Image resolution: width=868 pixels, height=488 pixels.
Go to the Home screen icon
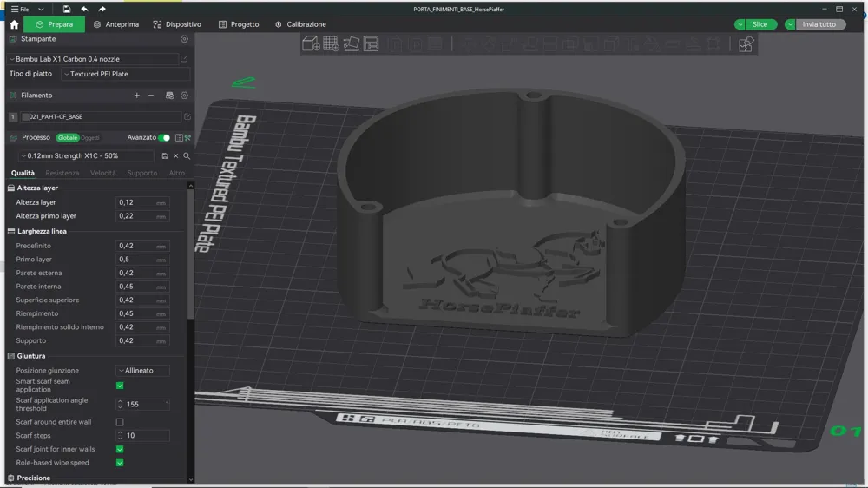(x=15, y=24)
